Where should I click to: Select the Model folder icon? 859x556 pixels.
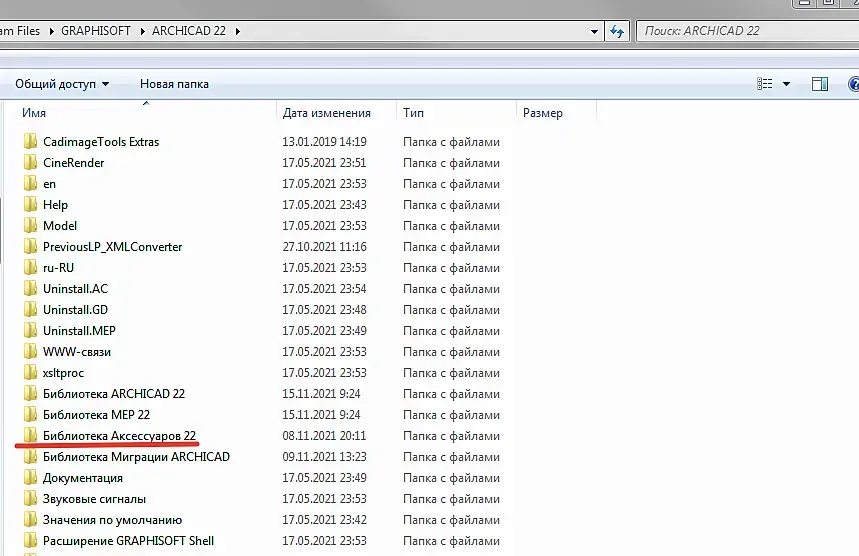click(31, 226)
